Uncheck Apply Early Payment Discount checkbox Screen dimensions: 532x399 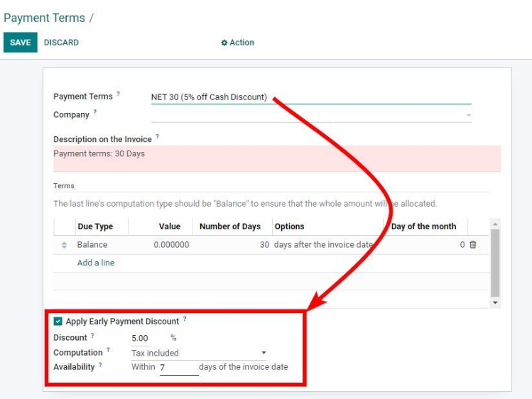click(58, 321)
